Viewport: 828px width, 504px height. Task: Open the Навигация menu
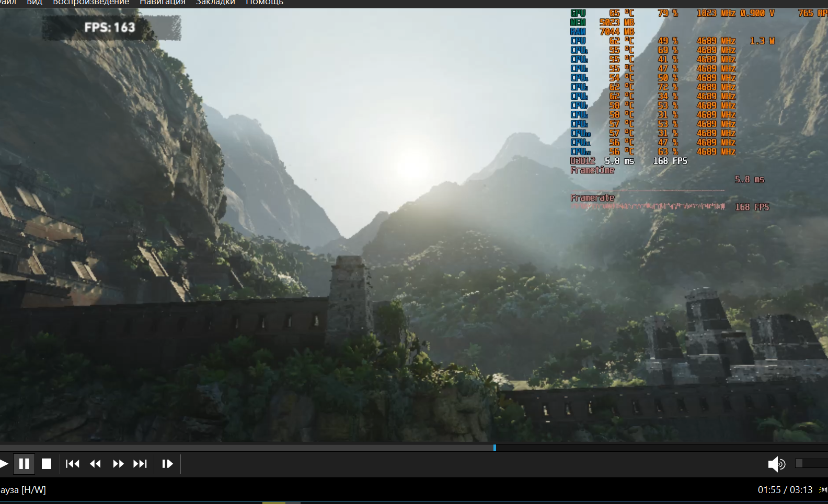pyautogui.click(x=163, y=3)
